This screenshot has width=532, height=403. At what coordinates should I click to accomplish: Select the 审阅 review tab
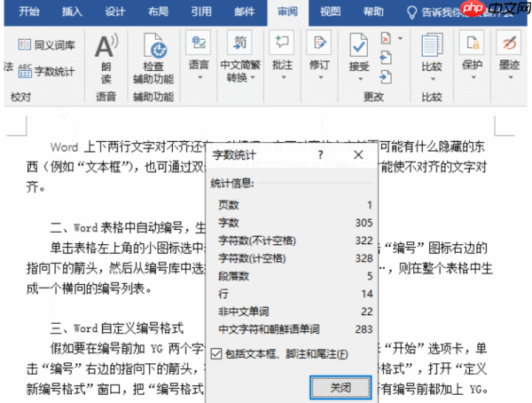click(x=287, y=12)
